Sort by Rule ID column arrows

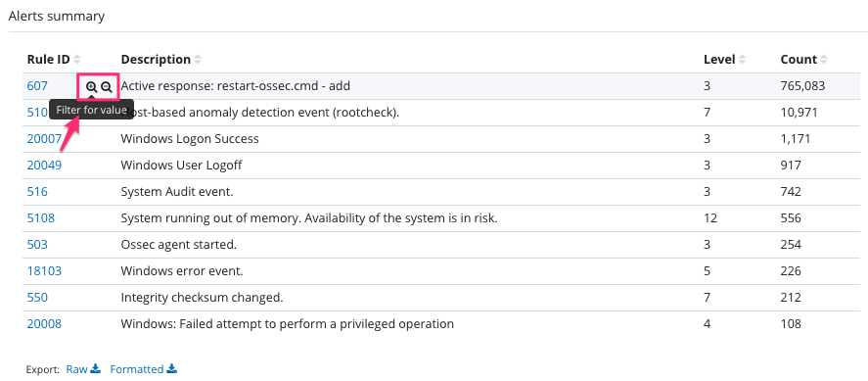(x=77, y=59)
